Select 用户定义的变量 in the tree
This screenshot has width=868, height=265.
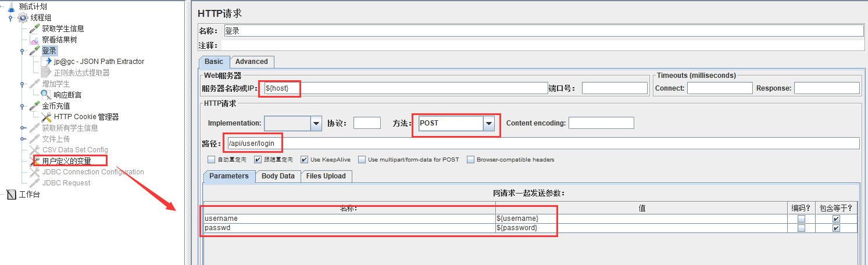tap(66, 161)
